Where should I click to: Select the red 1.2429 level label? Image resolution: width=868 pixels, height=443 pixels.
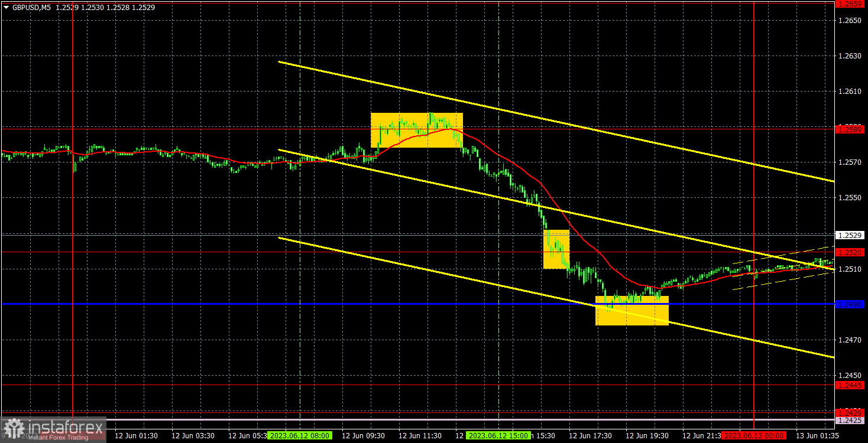click(x=851, y=412)
